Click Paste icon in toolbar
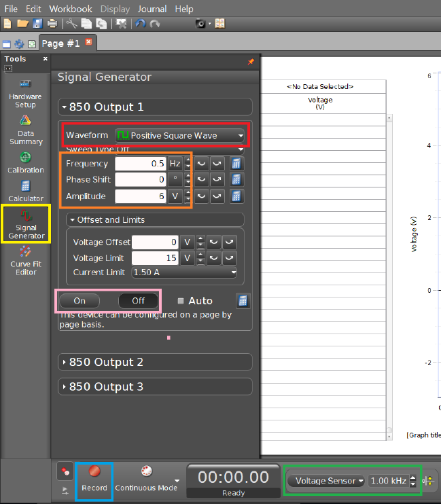This screenshot has width=441, height=504. pos(101,24)
